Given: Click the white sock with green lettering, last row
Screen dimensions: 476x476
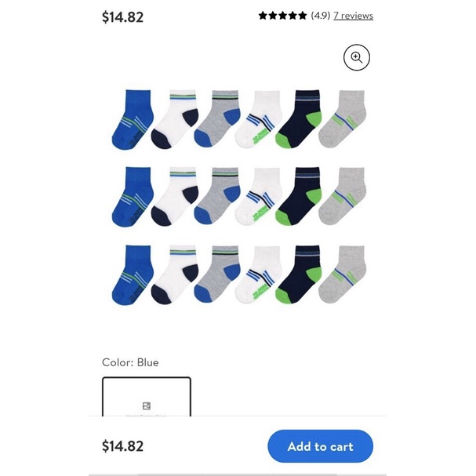Looking at the screenshot, I should tap(258, 274).
